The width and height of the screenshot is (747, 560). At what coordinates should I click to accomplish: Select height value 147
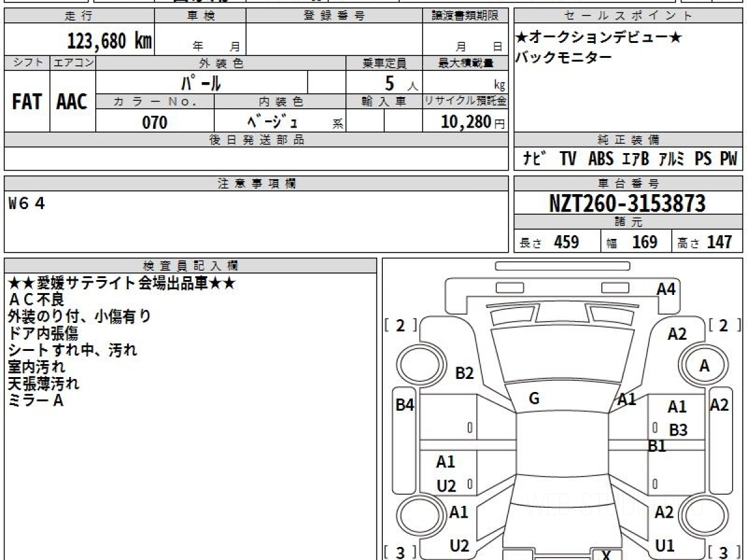point(720,242)
